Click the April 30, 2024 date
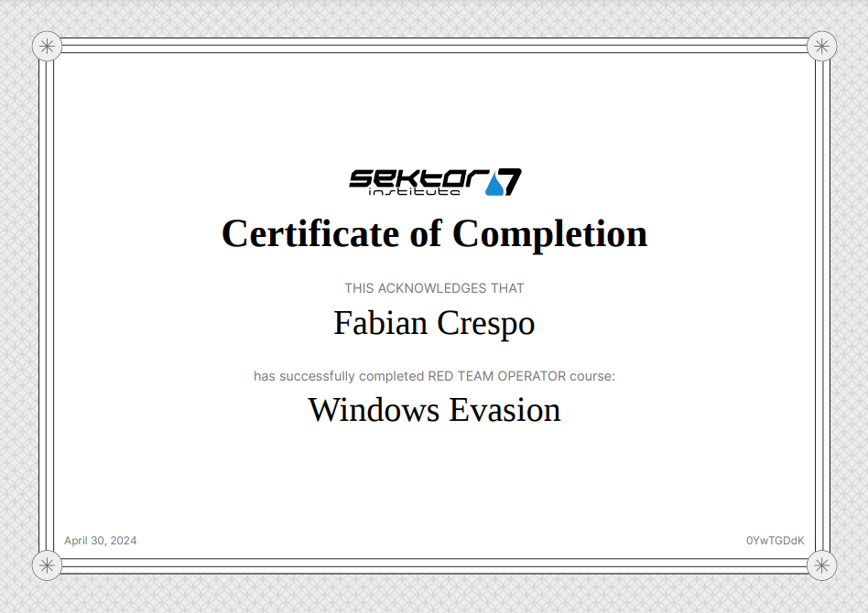 [101, 541]
